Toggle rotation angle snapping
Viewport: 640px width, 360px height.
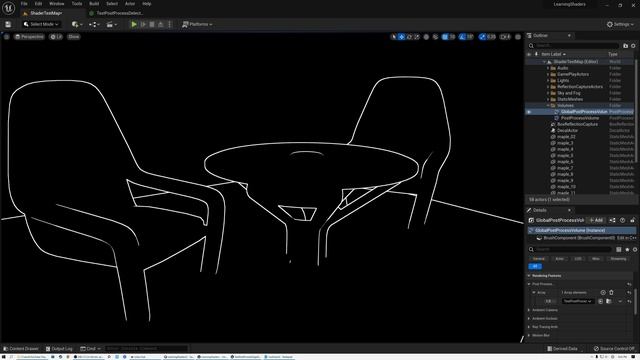tap(462, 37)
